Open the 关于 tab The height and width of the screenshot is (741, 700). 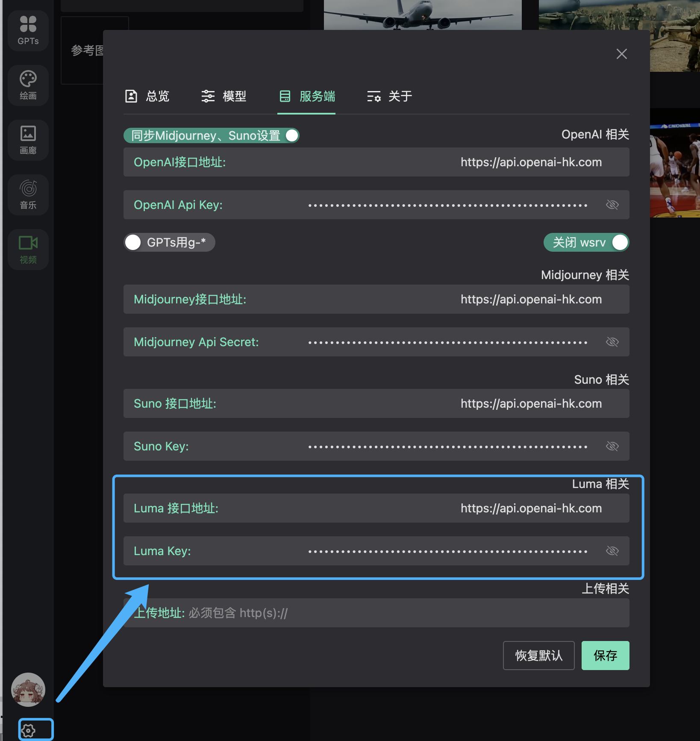tap(389, 96)
